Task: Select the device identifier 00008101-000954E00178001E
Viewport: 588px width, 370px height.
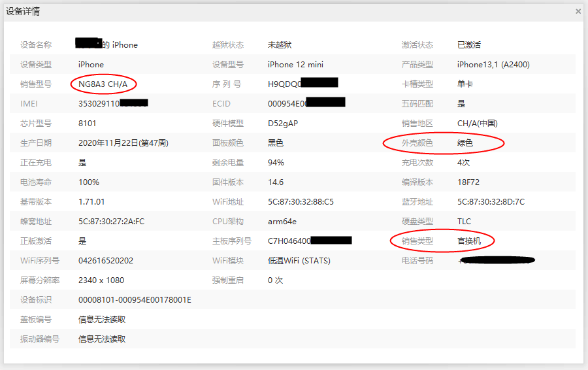Action: pyautogui.click(x=135, y=300)
